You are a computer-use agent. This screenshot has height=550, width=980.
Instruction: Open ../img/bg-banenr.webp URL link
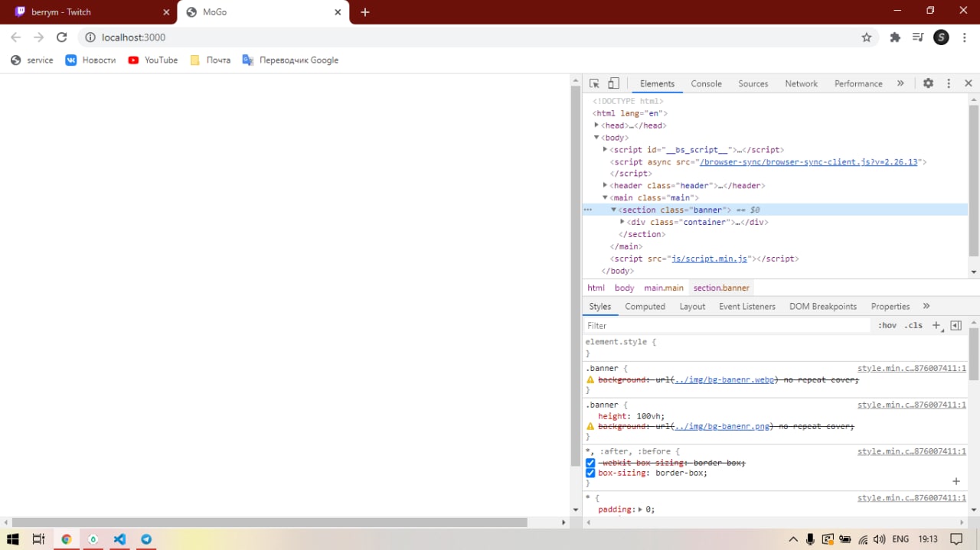pyautogui.click(x=726, y=380)
